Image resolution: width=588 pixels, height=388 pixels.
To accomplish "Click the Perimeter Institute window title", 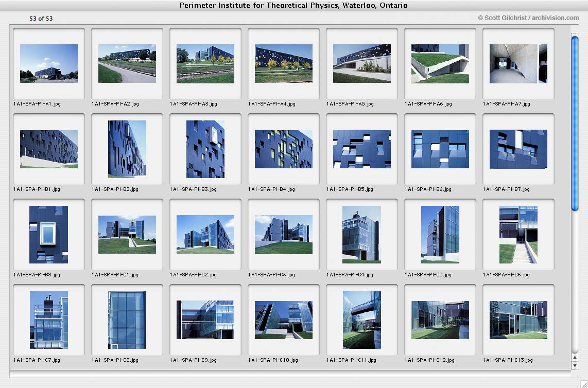I will pyautogui.click(x=293, y=5).
